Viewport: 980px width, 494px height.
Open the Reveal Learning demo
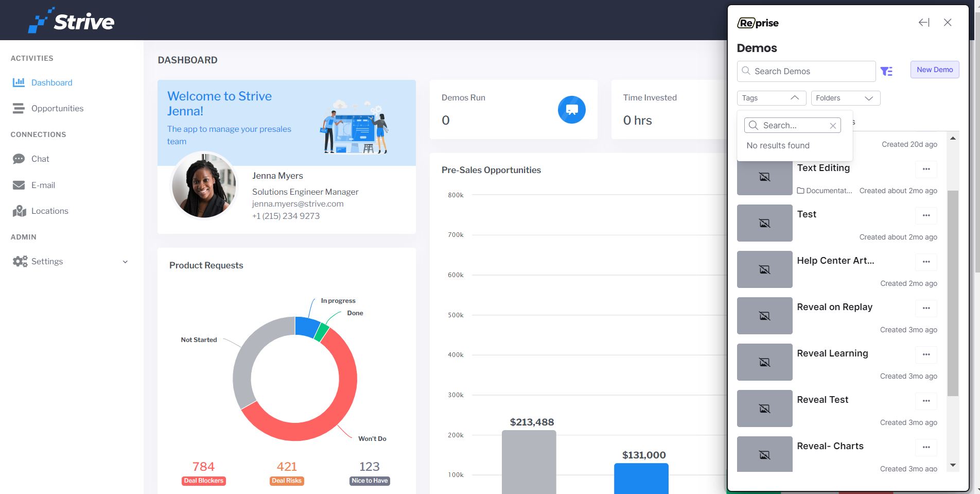point(832,353)
